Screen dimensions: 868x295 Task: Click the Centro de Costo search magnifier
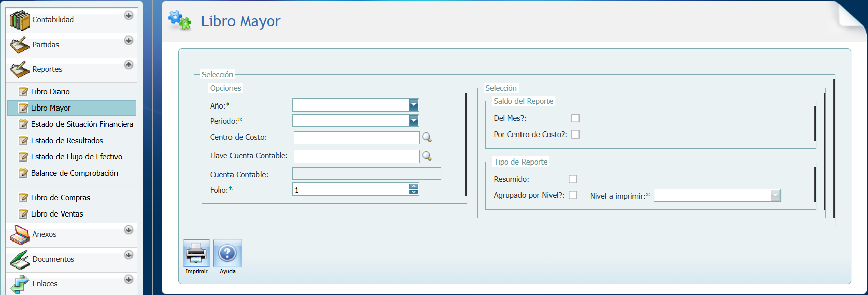(427, 138)
